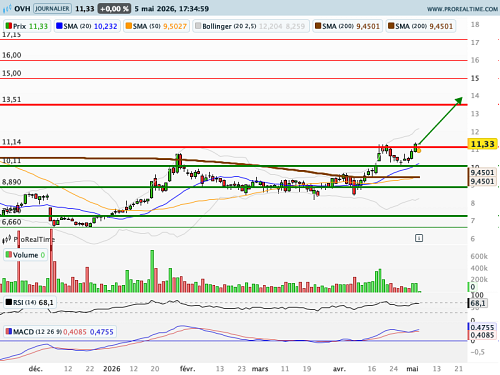Click the 18 price axis label
This screenshot has height=375, width=500.
[475, 25]
